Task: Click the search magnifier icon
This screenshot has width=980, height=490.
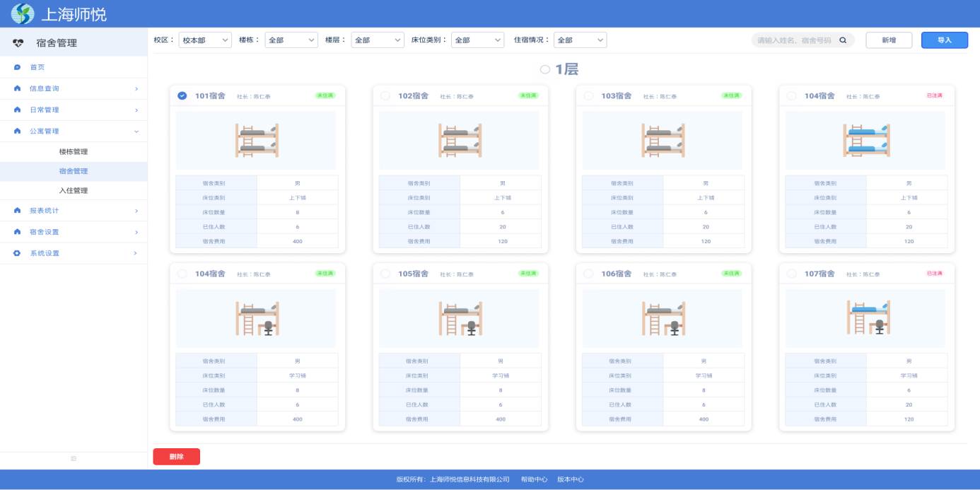Action: point(843,40)
